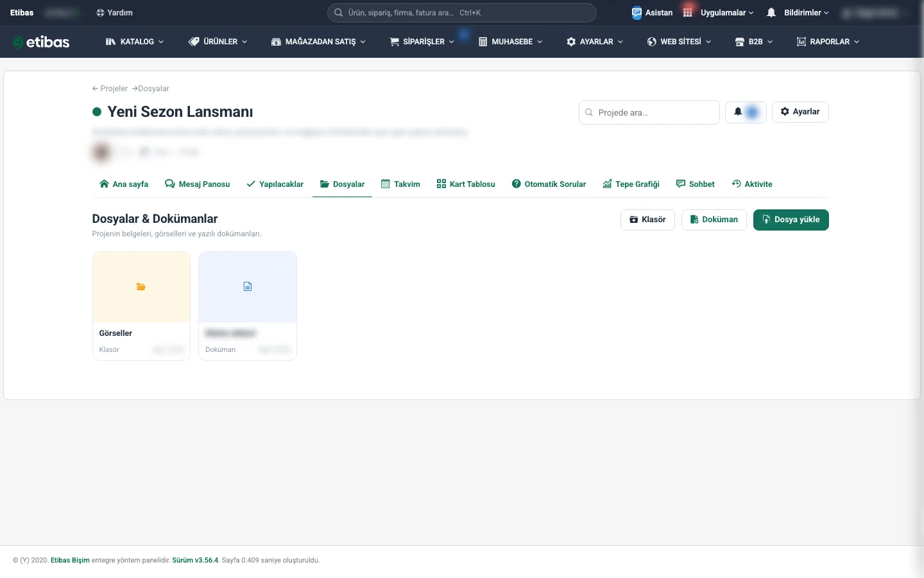This screenshot has height=578, width=924.
Task: Click the Projede ara search field
Action: pos(649,112)
